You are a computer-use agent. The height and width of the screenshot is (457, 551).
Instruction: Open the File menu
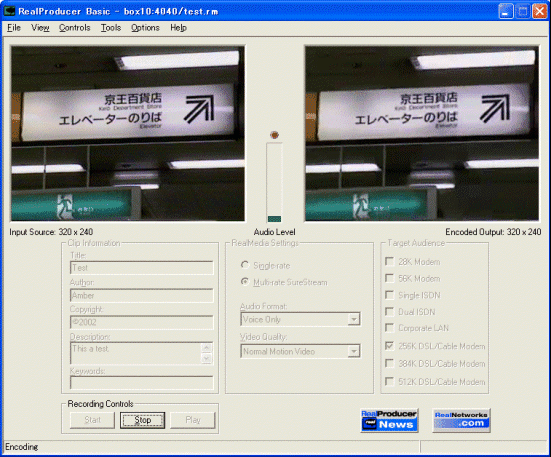tap(14, 28)
